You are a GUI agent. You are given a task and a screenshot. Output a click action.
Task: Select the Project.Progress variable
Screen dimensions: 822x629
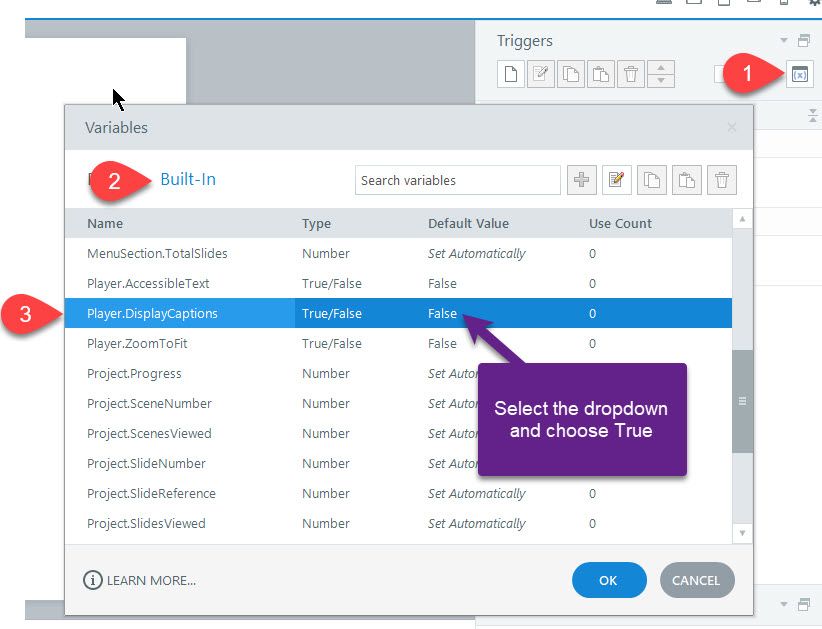point(398,374)
